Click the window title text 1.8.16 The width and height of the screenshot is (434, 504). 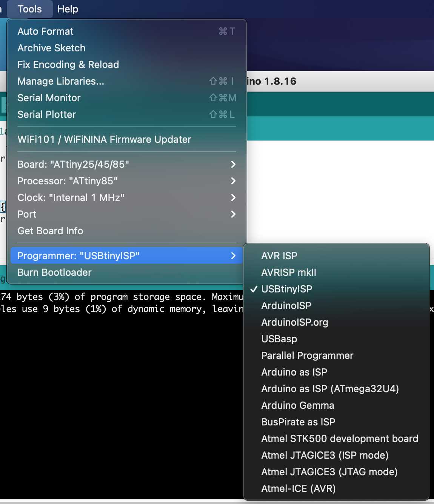click(280, 81)
